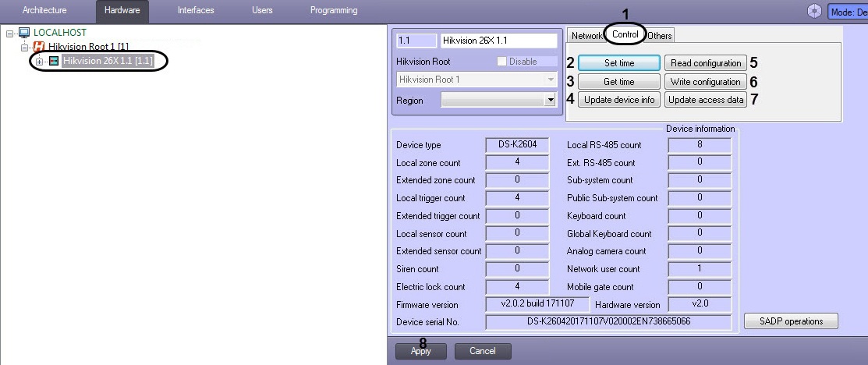
Task: Click the Local trigger count value
Action: click(x=517, y=198)
